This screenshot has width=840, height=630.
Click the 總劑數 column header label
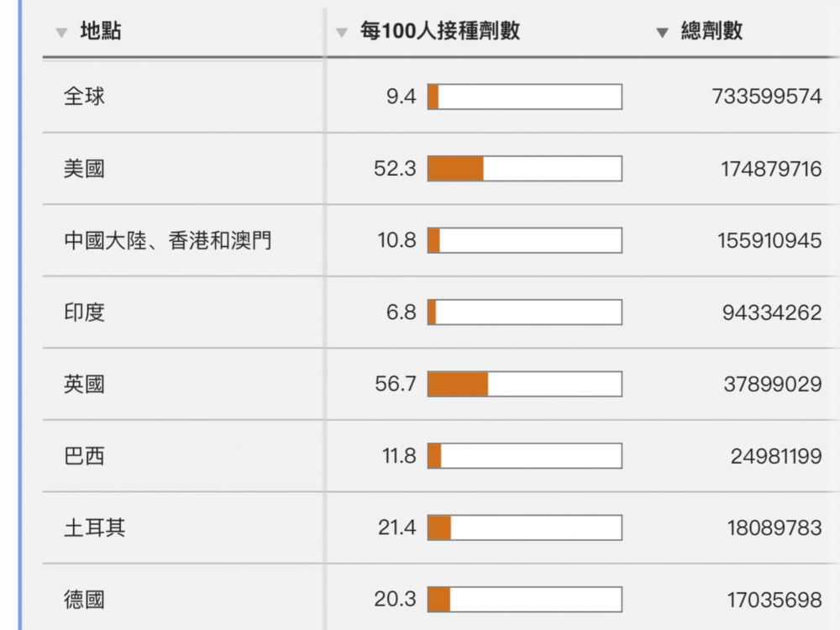[x=711, y=32]
